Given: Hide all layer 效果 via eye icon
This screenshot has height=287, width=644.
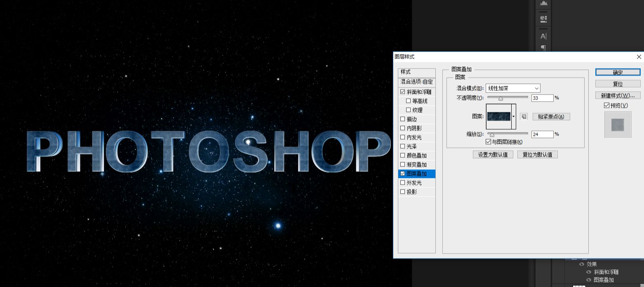Looking at the screenshot, I should (x=582, y=264).
